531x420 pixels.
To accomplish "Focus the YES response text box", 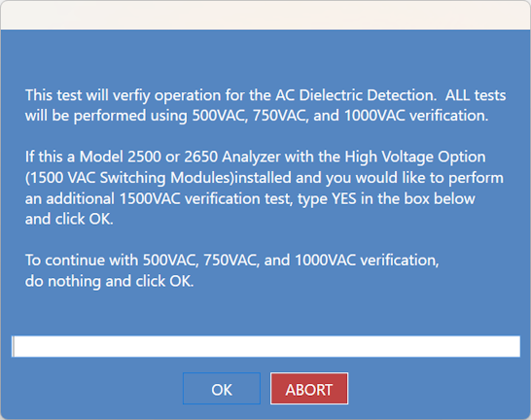I will (265, 346).
